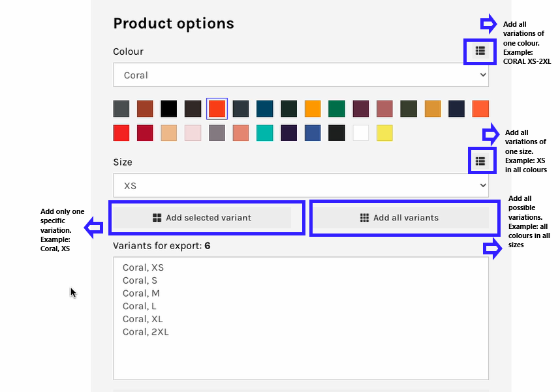Viewport: 560px width, 392px height.
Task: Select the highlighted Coral colour swatch
Action: pos(217,108)
